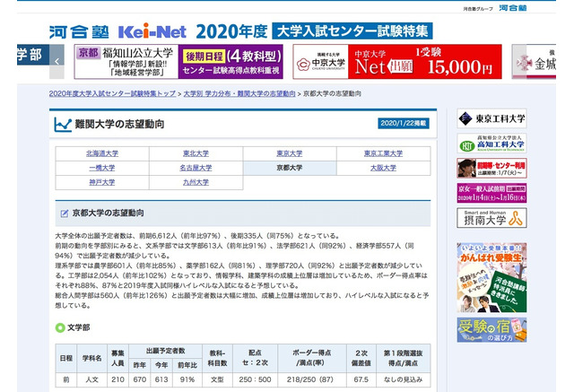This screenshot has width=574, height=392.
Task: Select 北海道大学 in university table
Action: [101, 153]
